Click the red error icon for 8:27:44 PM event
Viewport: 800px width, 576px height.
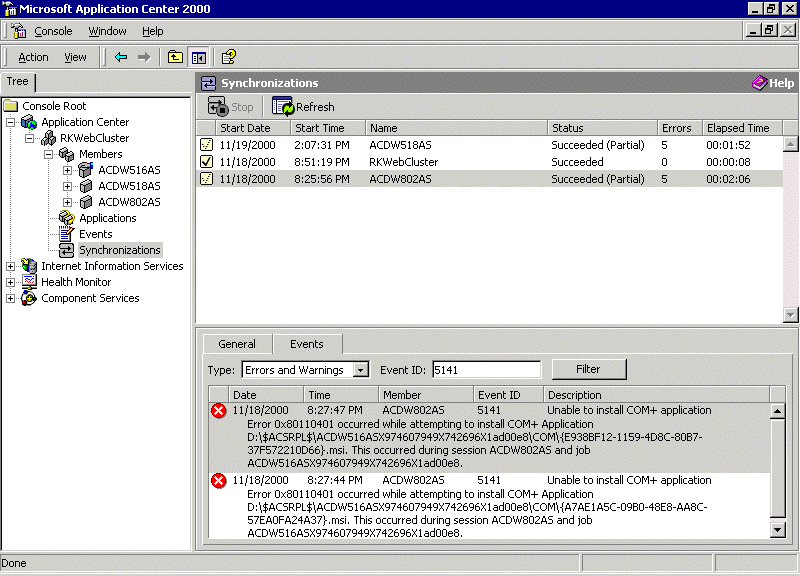(x=219, y=480)
